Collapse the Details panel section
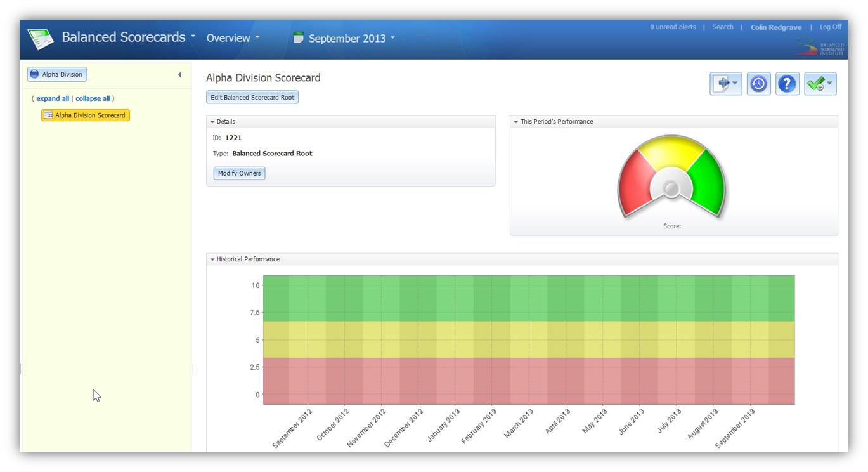The image size is (868, 472). point(213,122)
